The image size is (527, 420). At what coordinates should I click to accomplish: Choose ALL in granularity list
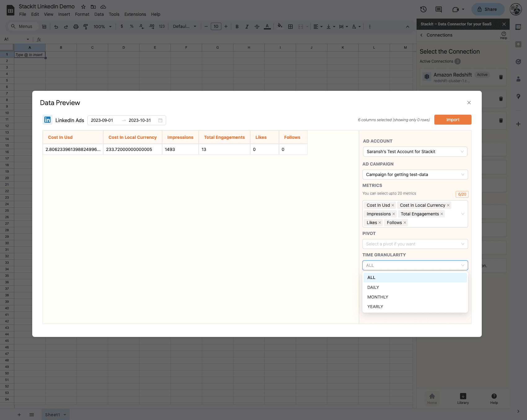tap(415, 277)
